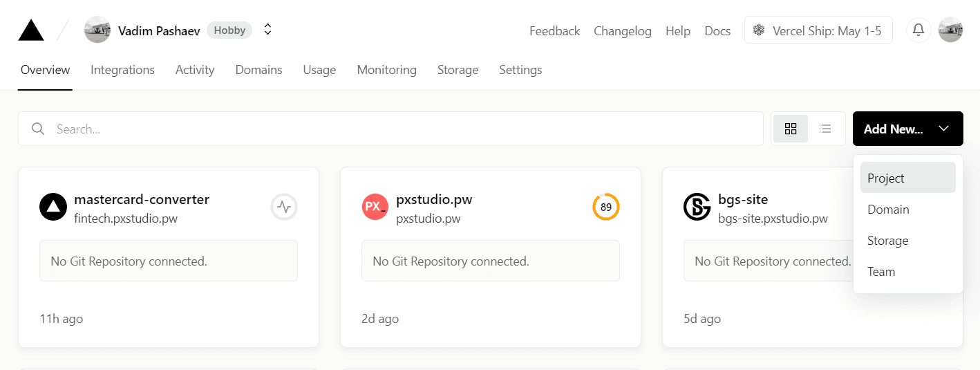Choose Team from Add New menu

(907, 271)
